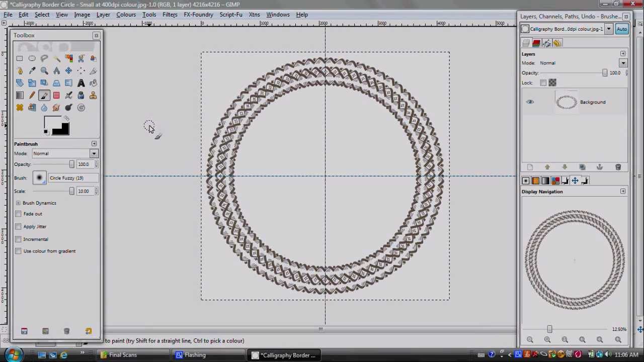Select the Text tool
The width and height of the screenshot is (644, 362).
tap(81, 83)
